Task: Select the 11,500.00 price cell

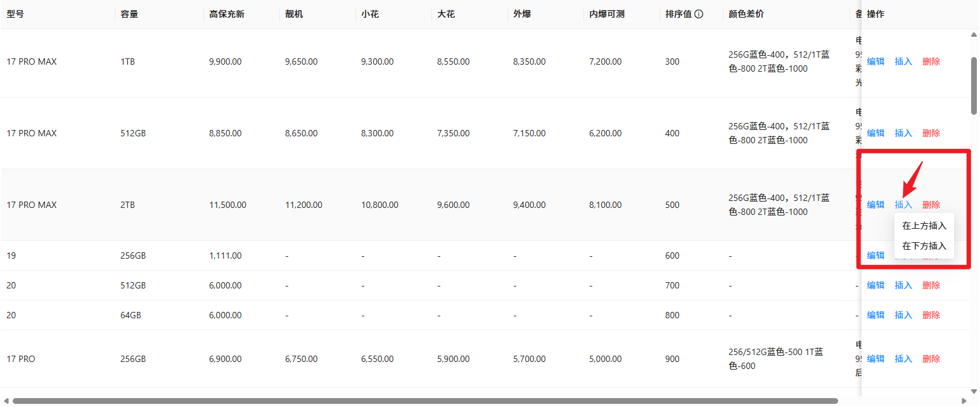Action: (x=228, y=205)
